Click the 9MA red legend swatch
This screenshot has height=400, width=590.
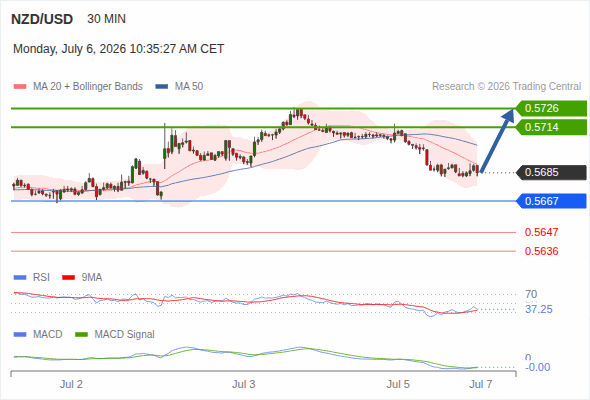68,278
